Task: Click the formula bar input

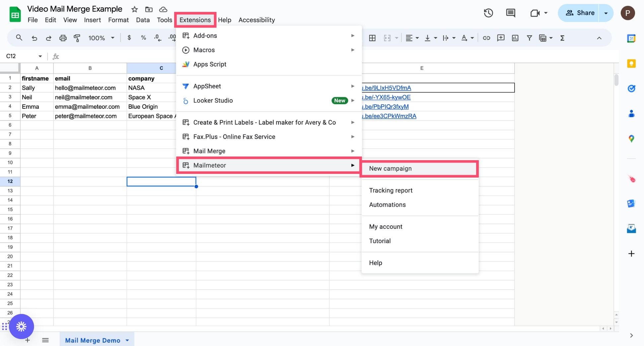Action: [338, 56]
